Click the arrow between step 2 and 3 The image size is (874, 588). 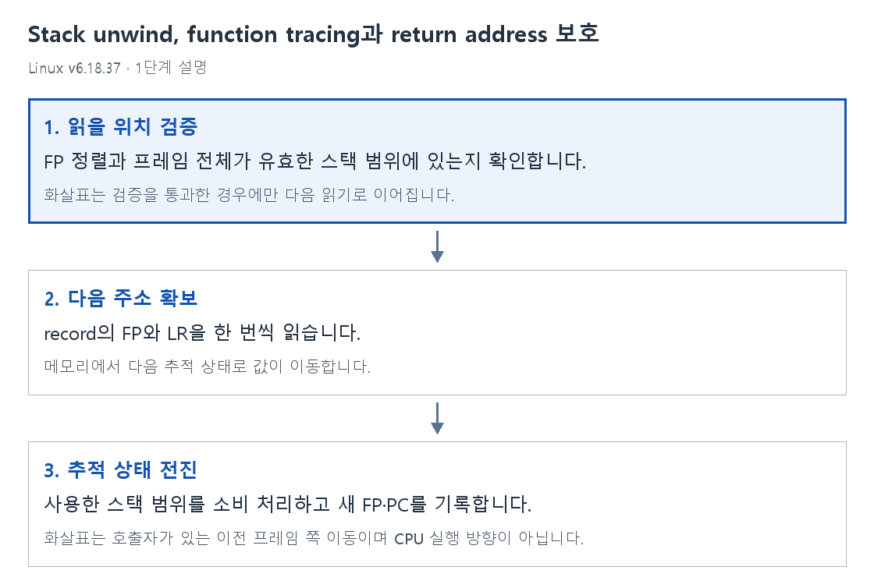click(x=437, y=418)
